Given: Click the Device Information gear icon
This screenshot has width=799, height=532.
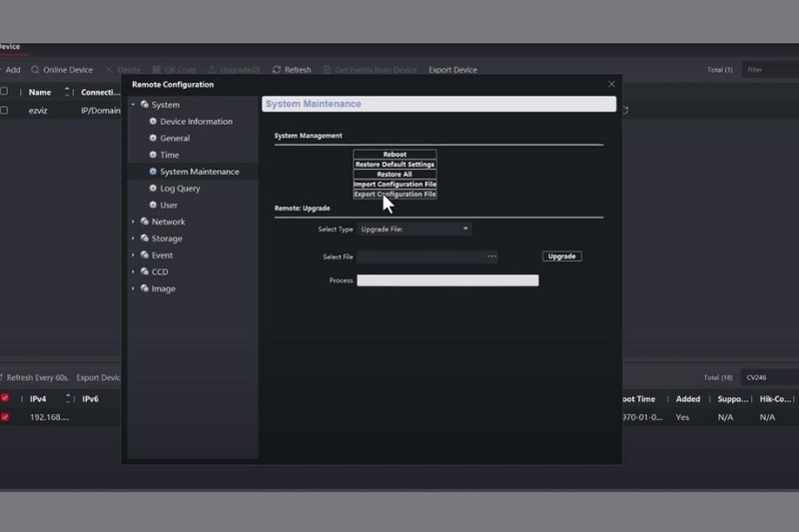Looking at the screenshot, I should coord(153,121).
